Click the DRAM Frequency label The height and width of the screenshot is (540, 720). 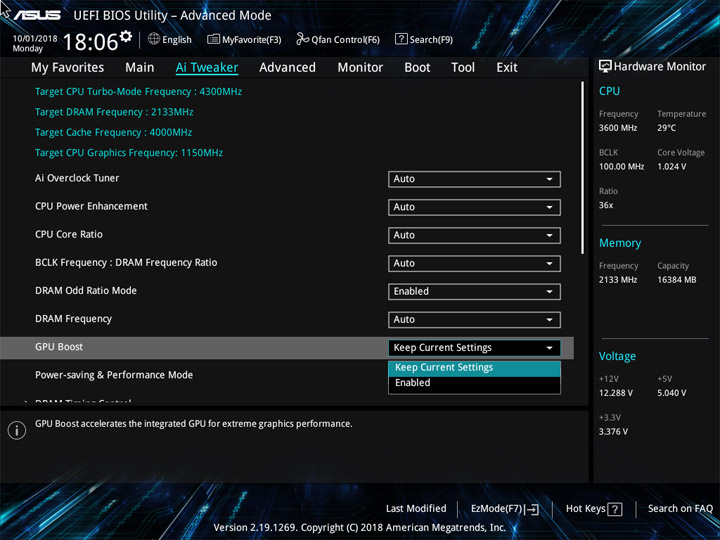click(73, 319)
